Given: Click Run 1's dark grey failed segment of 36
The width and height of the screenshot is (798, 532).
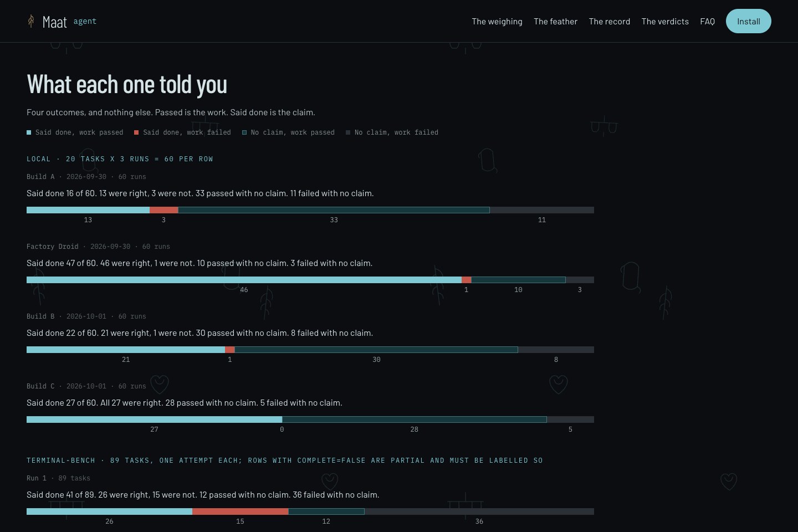Looking at the screenshot, I should [479, 511].
